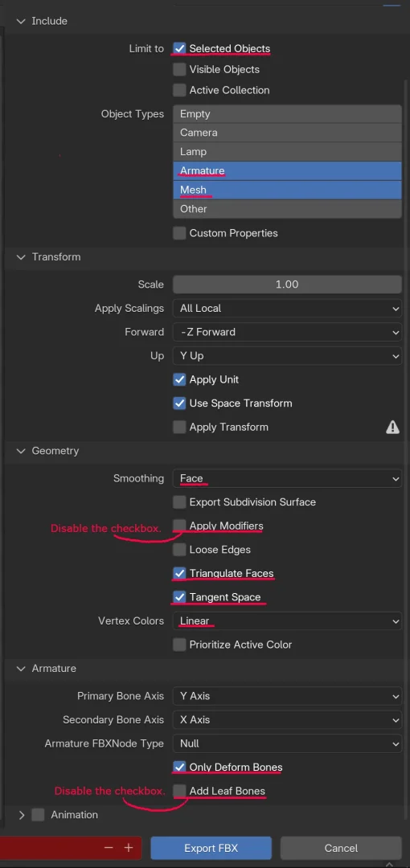Enable Apply Transform checkbox
410x868 pixels.
tap(179, 427)
